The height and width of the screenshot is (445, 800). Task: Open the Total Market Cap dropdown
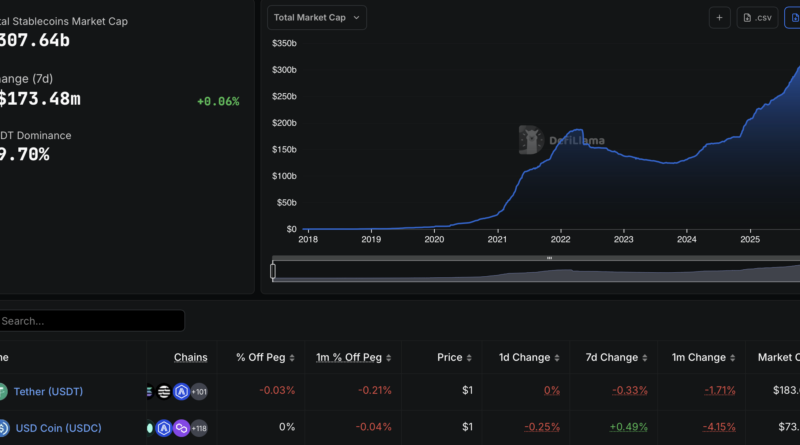[317, 17]
